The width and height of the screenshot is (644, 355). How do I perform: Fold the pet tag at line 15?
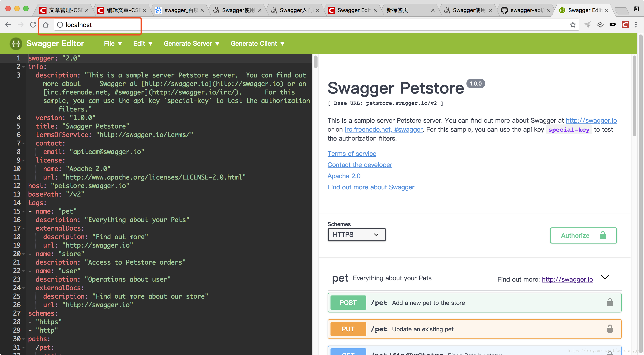click(x=23, y=211)
